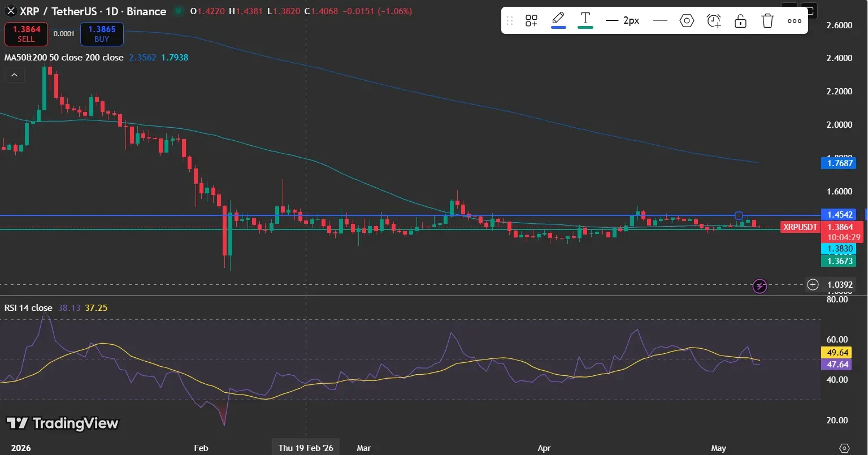The image size is (868, 455).
Task: Click the 1.3830 price axis label
Action: [837, 249]
